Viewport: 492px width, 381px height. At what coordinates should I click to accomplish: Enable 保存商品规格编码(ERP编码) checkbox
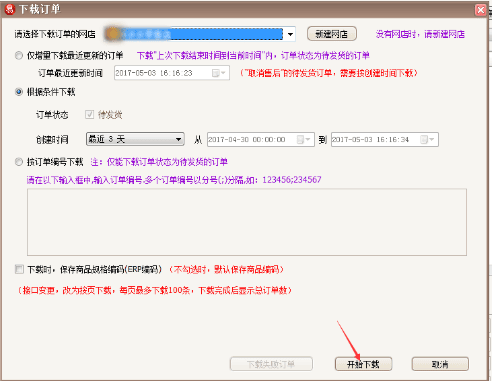coord(19,269)
